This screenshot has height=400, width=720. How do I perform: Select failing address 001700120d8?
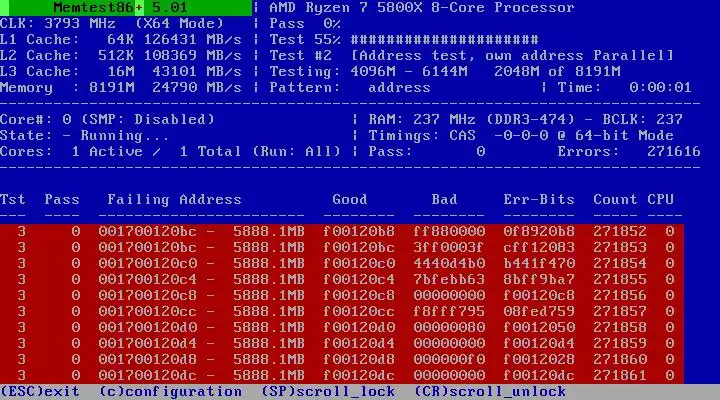click(x=148, y=360)
